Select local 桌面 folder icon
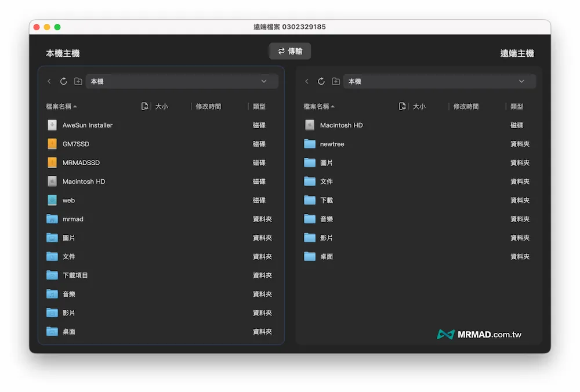The image size is (580, 392). pos(52,332)
